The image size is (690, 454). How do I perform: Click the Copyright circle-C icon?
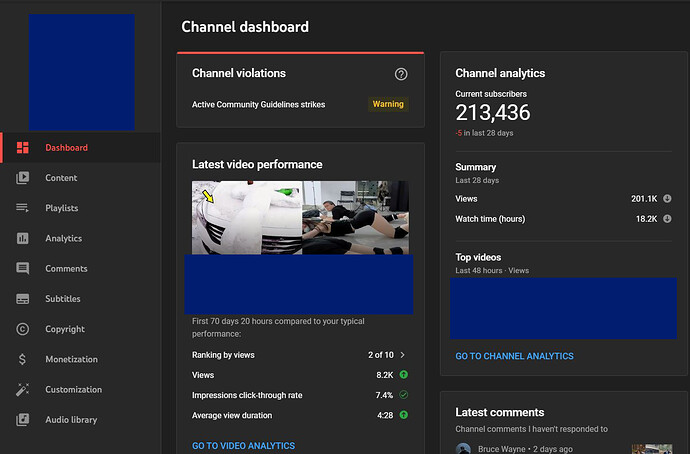coord(22,329)
